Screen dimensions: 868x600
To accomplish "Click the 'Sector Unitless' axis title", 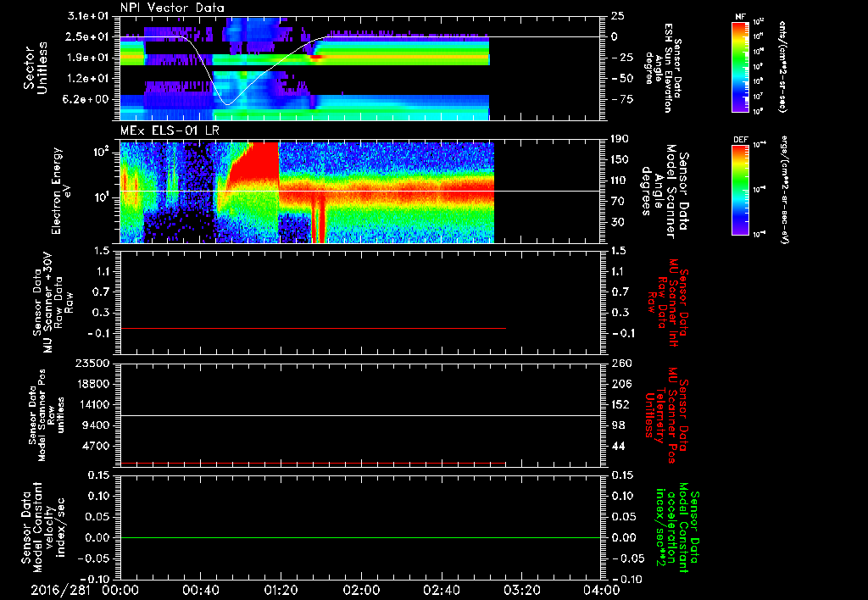I will (x=36, y=68).
